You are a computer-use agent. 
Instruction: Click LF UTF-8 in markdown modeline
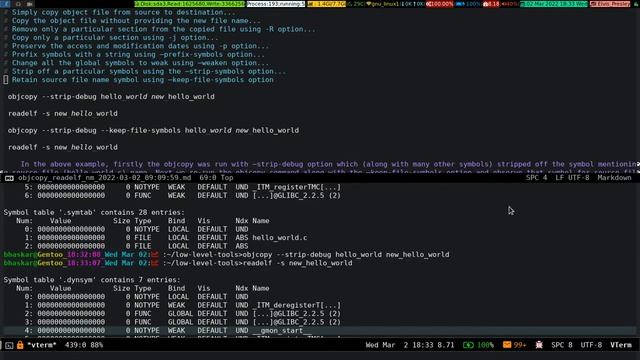(572, 178)
